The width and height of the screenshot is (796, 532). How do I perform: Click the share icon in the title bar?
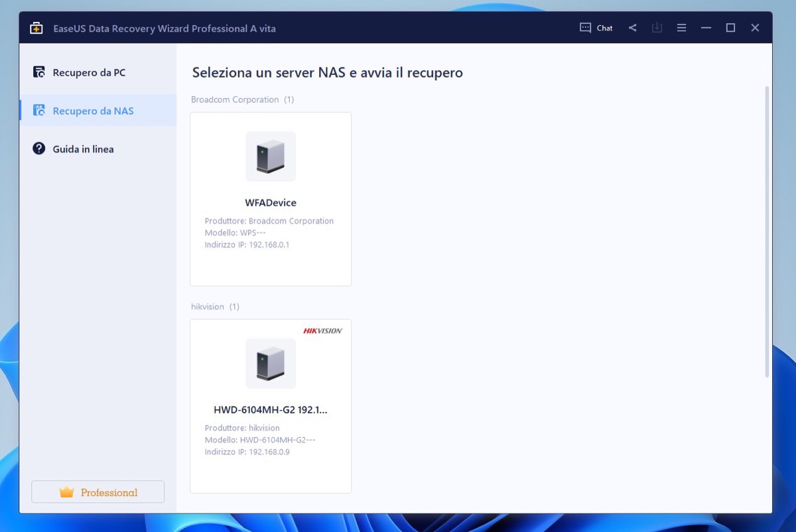click(632, 28)
